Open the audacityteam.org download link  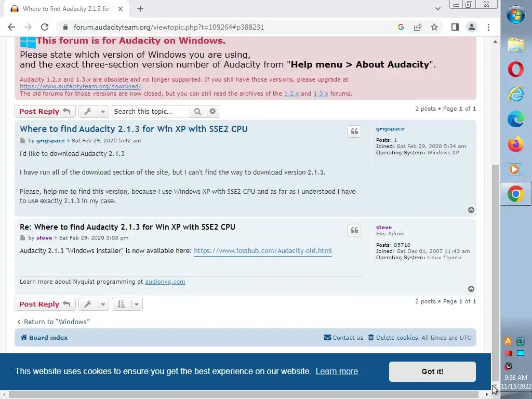tap(80, 87)
